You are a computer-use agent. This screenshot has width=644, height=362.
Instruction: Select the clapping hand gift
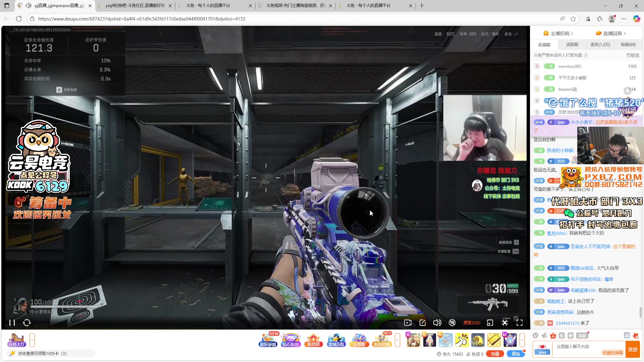[462, 340]
